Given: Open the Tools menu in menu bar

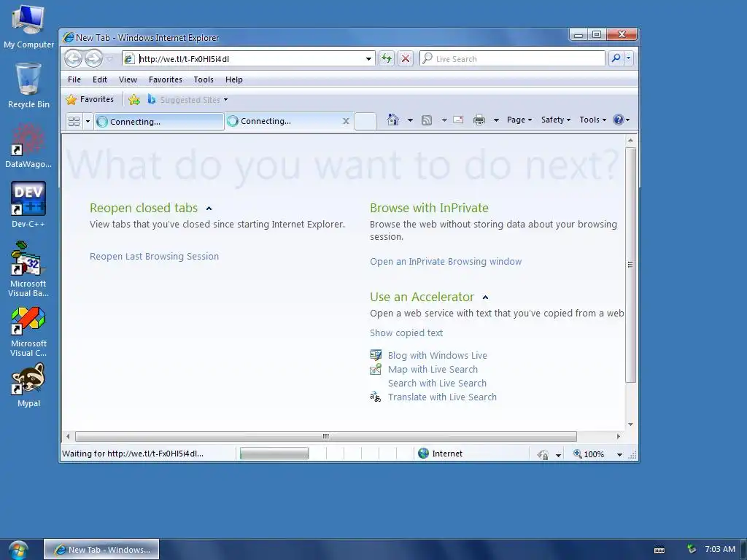Looking at the screenshot, I should [204, 79].
